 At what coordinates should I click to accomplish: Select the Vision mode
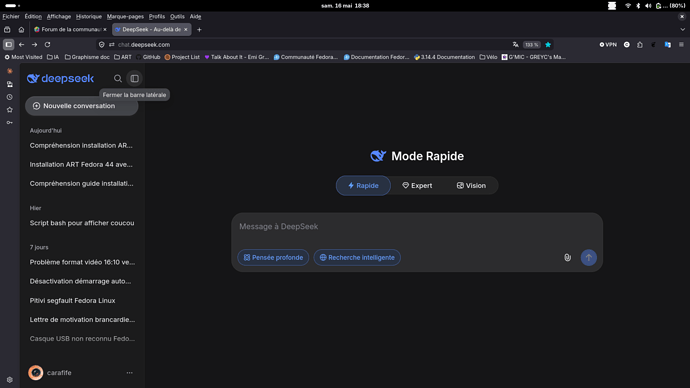471,186
